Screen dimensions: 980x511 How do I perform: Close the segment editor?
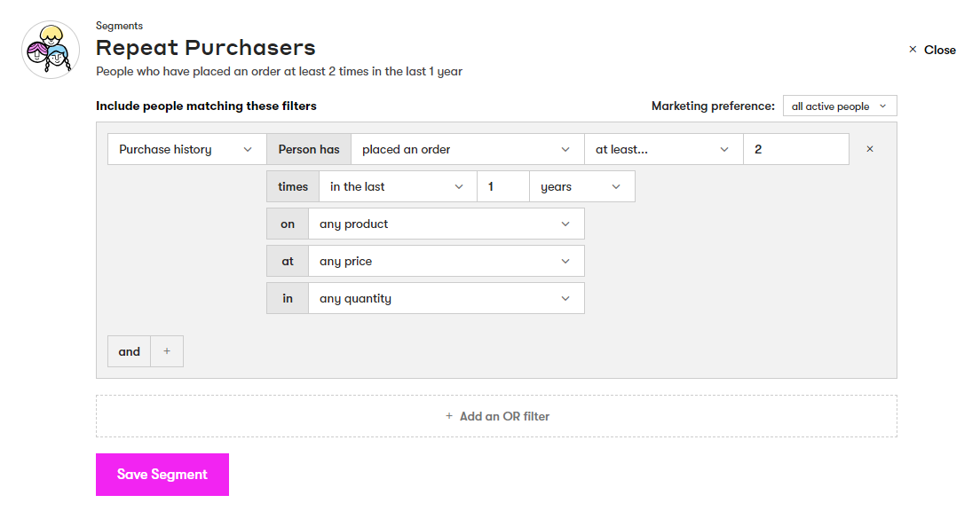point(932,50)
